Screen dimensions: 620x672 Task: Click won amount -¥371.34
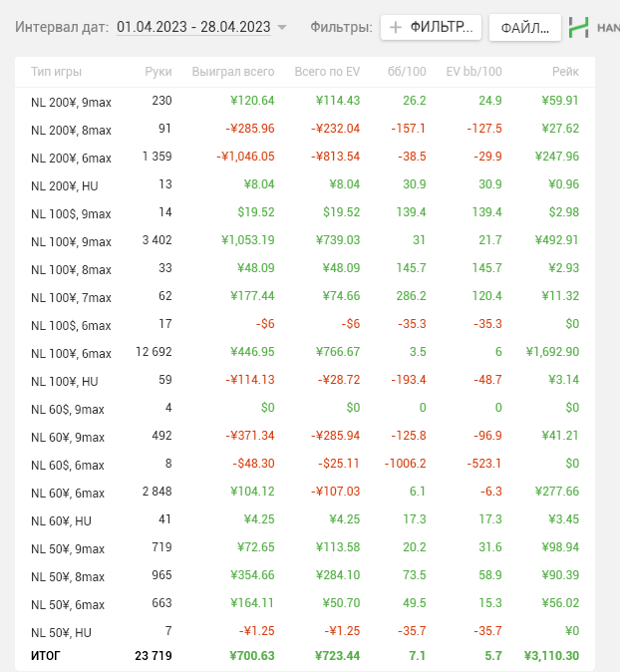[250, 436]
